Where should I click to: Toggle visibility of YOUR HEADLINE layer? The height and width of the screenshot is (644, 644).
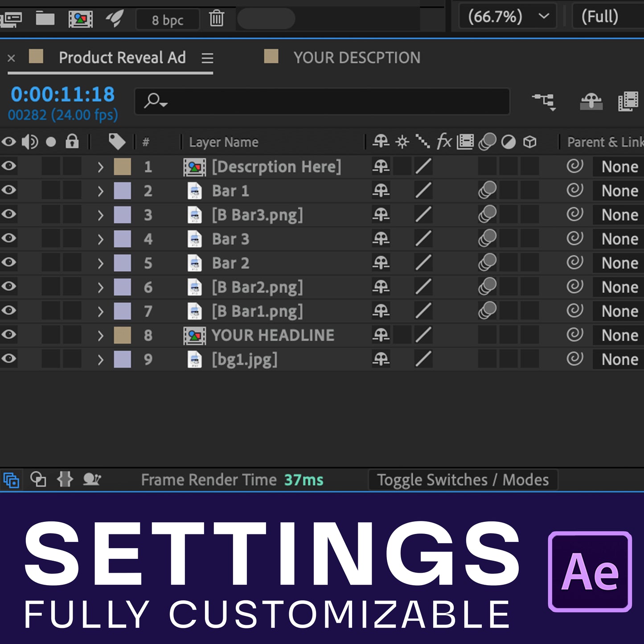point(8,335)
